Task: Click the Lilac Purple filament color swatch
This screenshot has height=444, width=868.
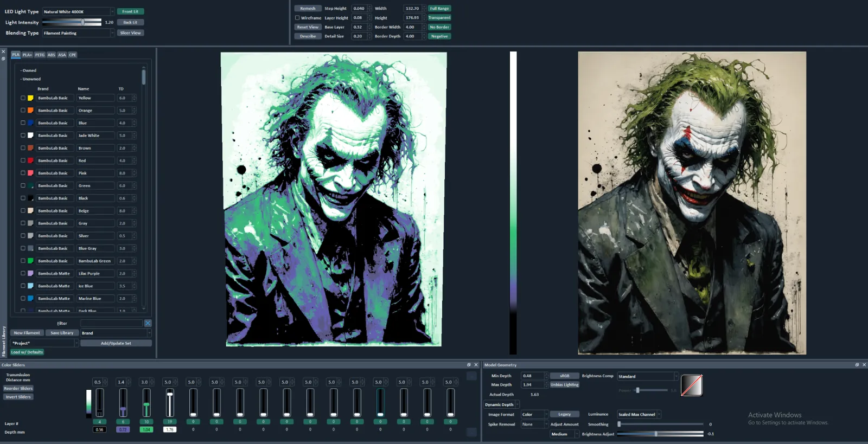Action: 30,273
